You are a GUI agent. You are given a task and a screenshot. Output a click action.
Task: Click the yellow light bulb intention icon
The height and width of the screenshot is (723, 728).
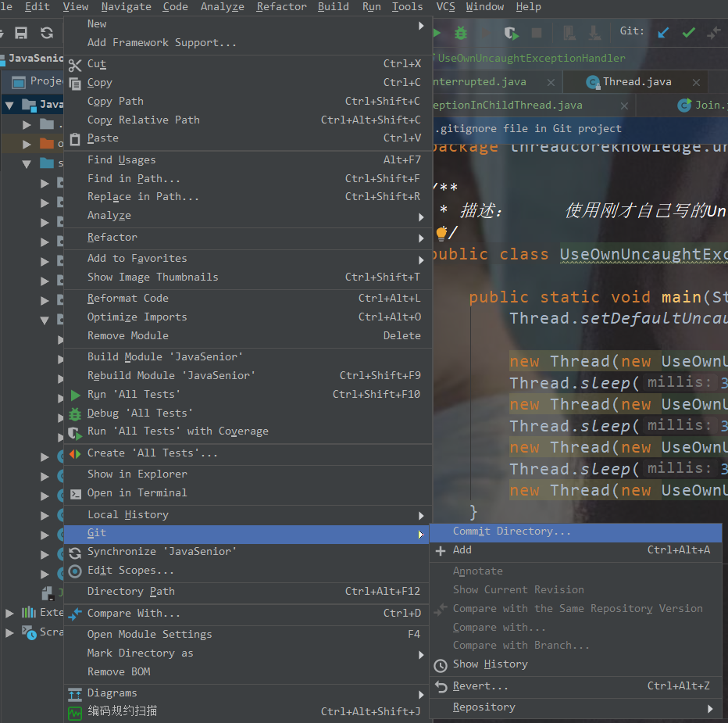point(441,233)
